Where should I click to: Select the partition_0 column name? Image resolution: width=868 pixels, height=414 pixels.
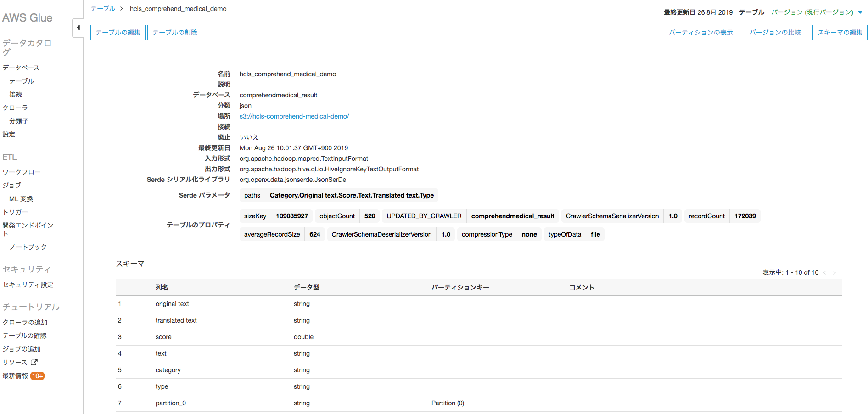171,403
